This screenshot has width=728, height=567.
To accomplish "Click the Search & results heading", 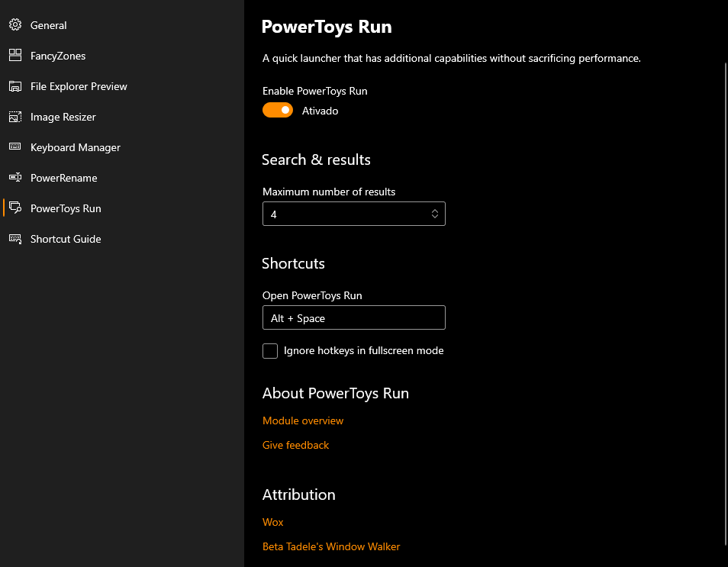I will tap(316, 159).
